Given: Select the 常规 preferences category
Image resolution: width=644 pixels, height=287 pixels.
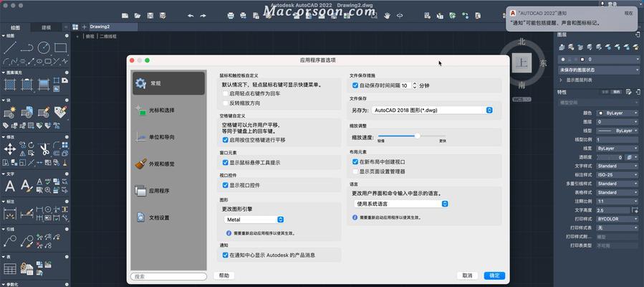Looking at the screenshot, I should tap(168, 83).
